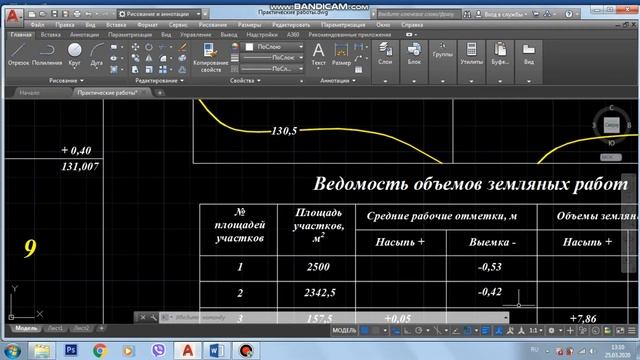Toggle polar tracking in status bar
Viewport: 640px width, 360px height.
pyautogui.click(x=419, y=331)
